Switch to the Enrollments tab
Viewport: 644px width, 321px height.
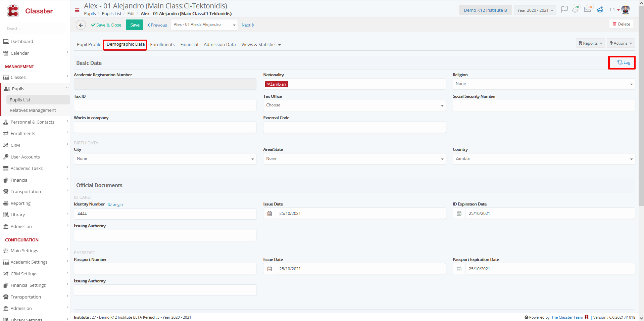[162, 44]
